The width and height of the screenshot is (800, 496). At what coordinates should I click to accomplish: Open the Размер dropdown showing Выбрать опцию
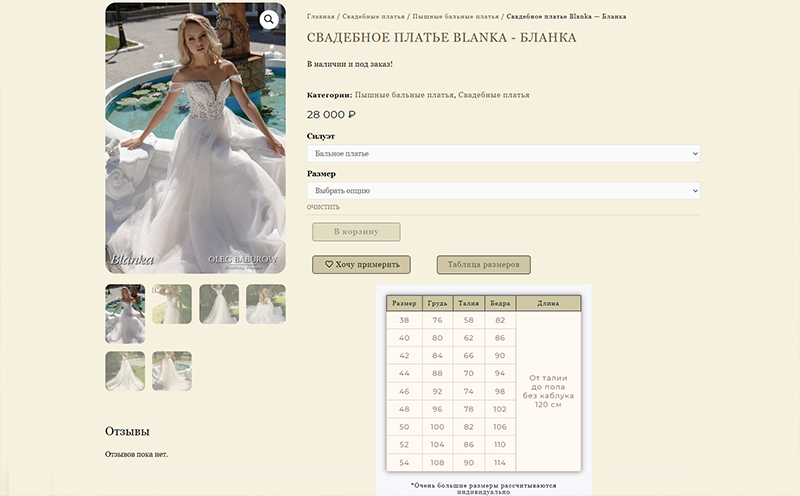coord(503,191)
